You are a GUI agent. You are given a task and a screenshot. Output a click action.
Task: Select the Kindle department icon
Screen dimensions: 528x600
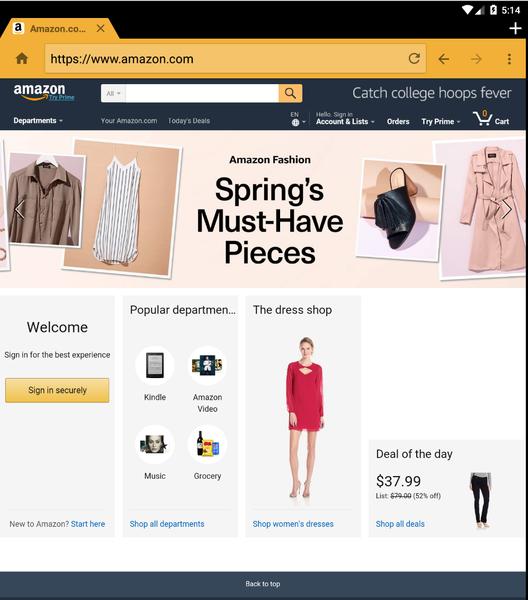[155, 365]
